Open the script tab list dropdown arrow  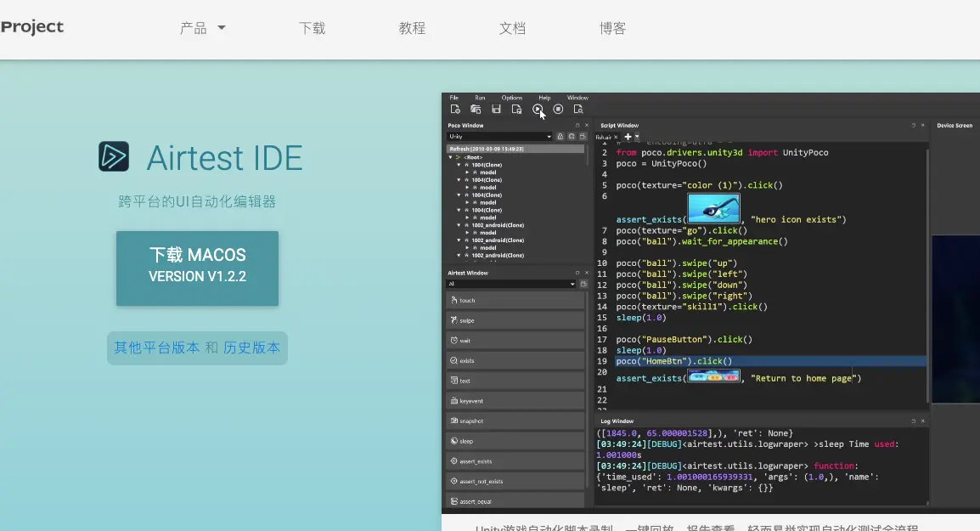tap(637, 137)
